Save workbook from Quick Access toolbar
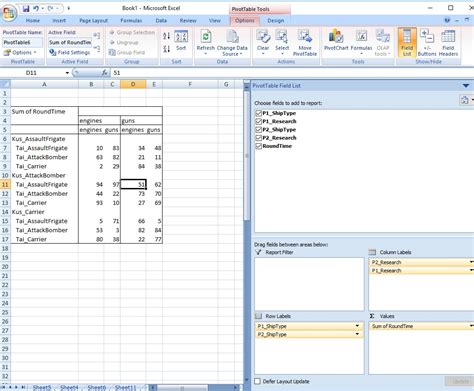This screenshot has height=391, width=474. pos(26,8)
